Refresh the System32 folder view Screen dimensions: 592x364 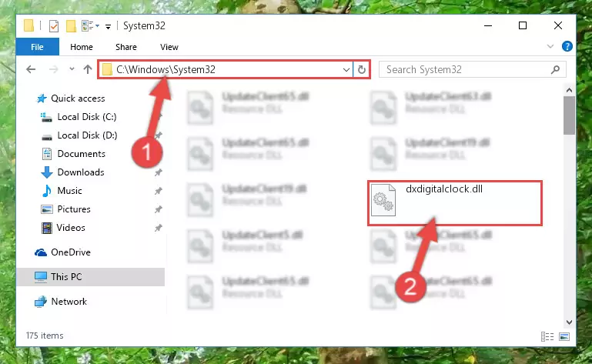[x=361, y=69]
